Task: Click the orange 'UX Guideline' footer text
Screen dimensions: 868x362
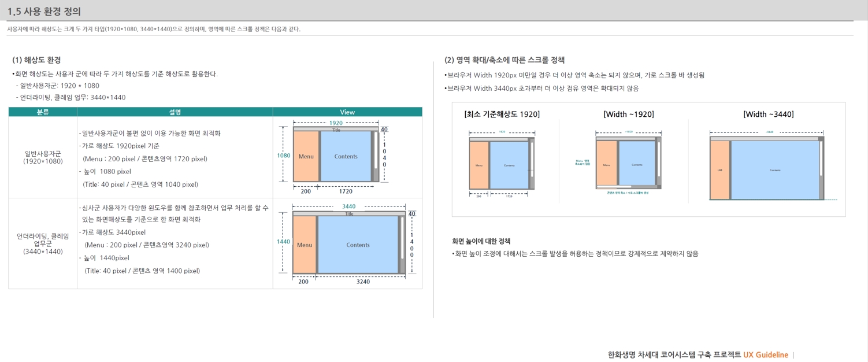Action: click(x=765, y=355)
